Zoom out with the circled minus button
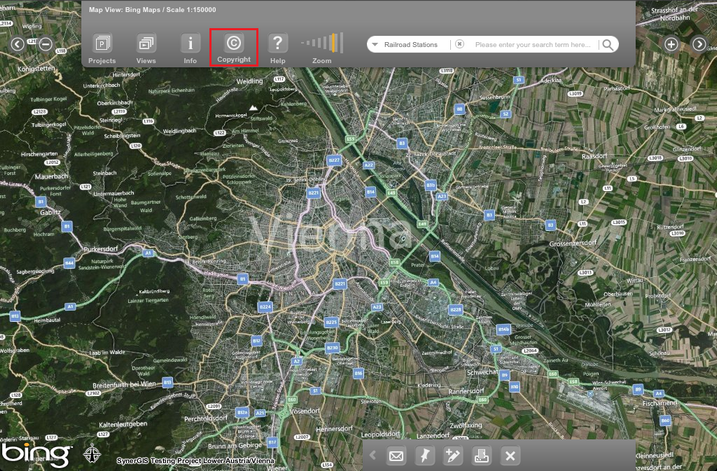Image resolution: width=717 pixels, height=471 pixels. pos(45,44)
